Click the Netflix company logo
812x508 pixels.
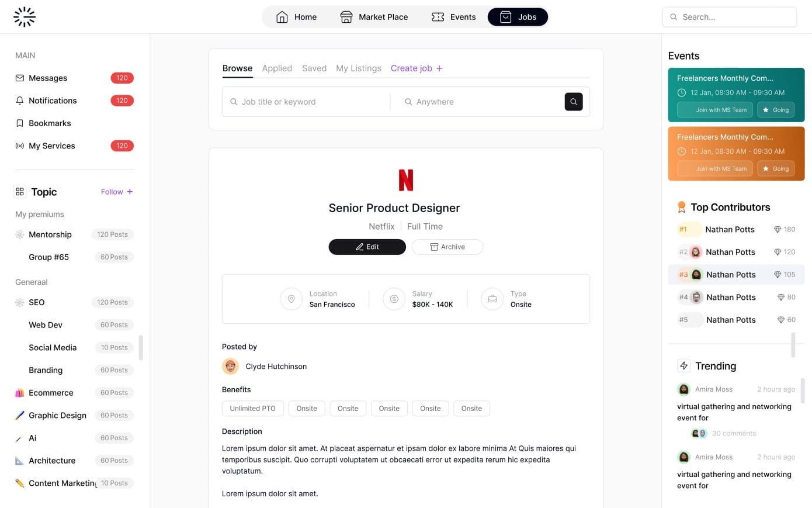[x=406, y=180]
